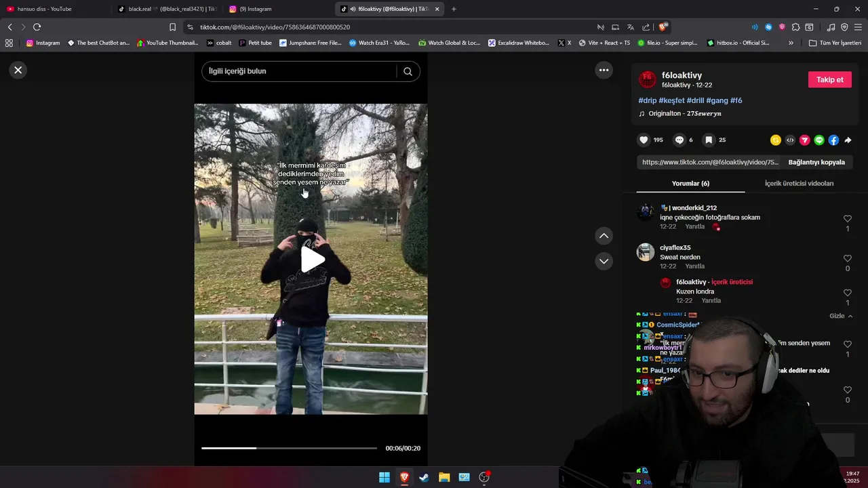Open the 'Originalton - 27Seweryn' sound link
This screenshot has height=488, width=868.
coord(680,114)
